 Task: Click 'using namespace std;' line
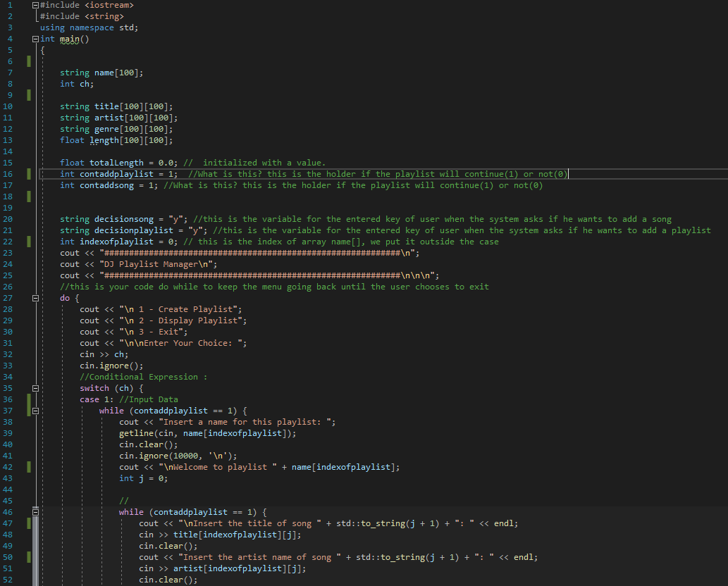point(89,28)
